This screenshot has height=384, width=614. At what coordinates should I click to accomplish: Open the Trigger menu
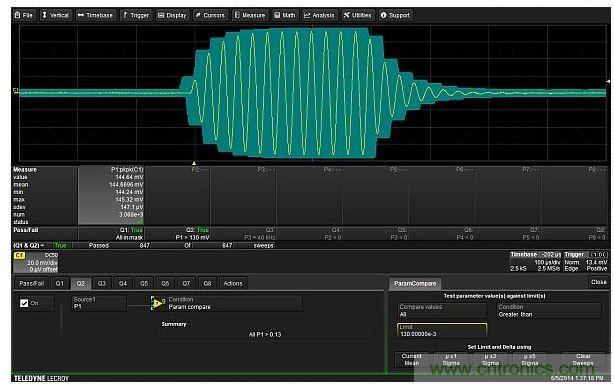pyautogui.click(x=136, y=15)
